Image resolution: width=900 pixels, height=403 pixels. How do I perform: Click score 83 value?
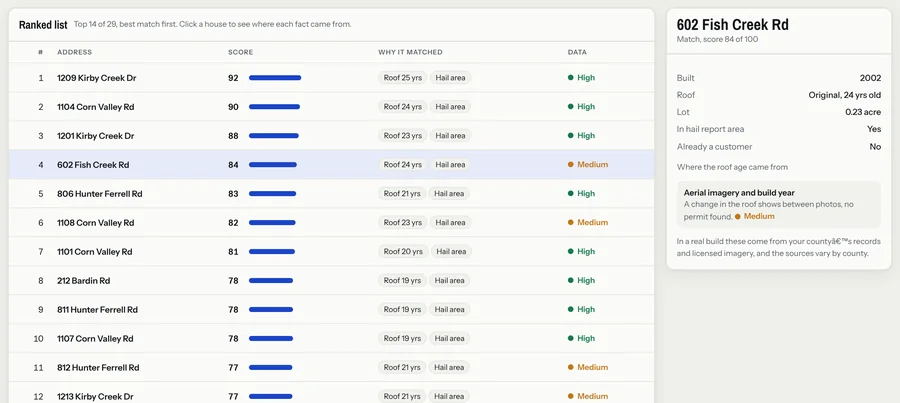click(233, 194)
